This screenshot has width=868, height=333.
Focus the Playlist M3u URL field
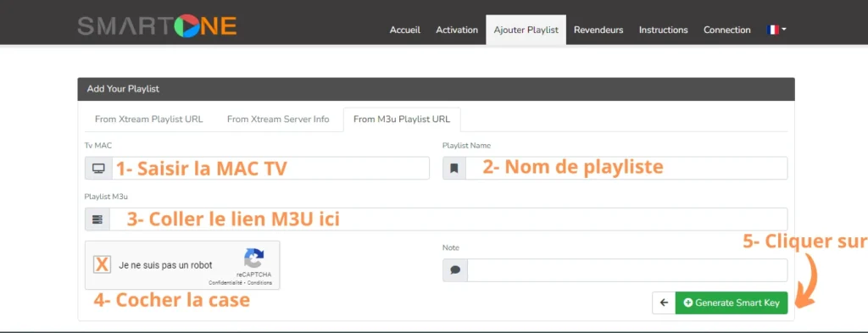coord(448,219)
